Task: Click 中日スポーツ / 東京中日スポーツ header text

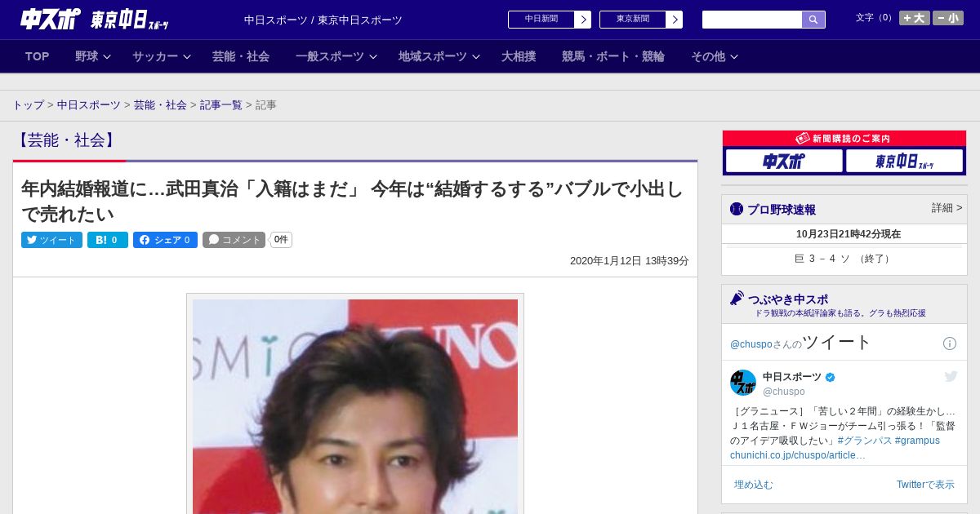Action: tap(323, 20)
